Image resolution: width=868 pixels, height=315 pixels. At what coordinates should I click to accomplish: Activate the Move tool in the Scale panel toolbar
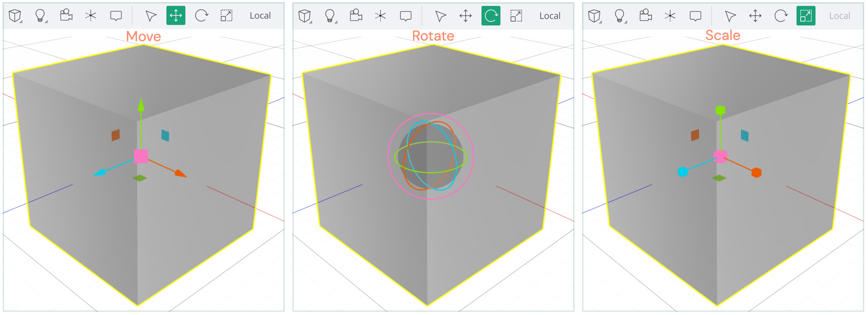(755, 16)
